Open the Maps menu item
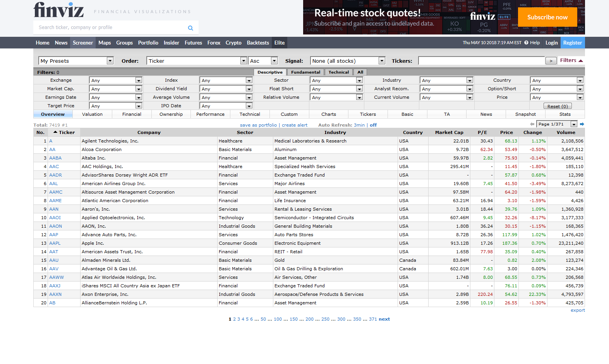 105,43
